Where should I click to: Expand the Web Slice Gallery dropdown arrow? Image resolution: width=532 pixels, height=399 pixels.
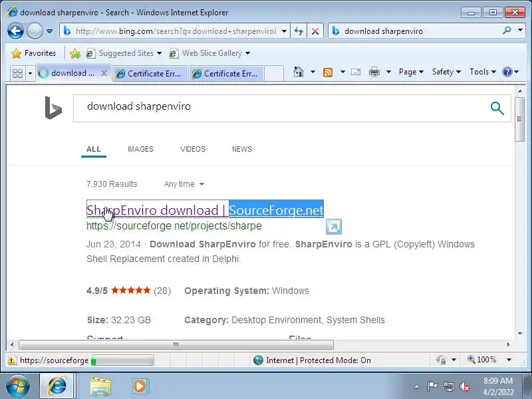click(247, 53)
